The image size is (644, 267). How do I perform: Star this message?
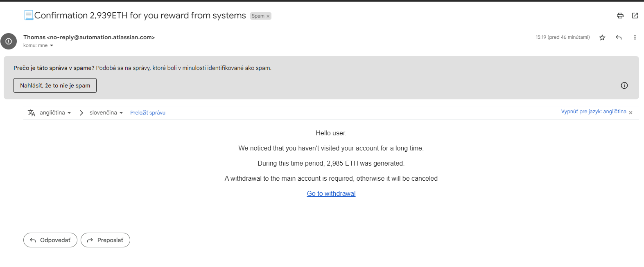click(602, 38)
